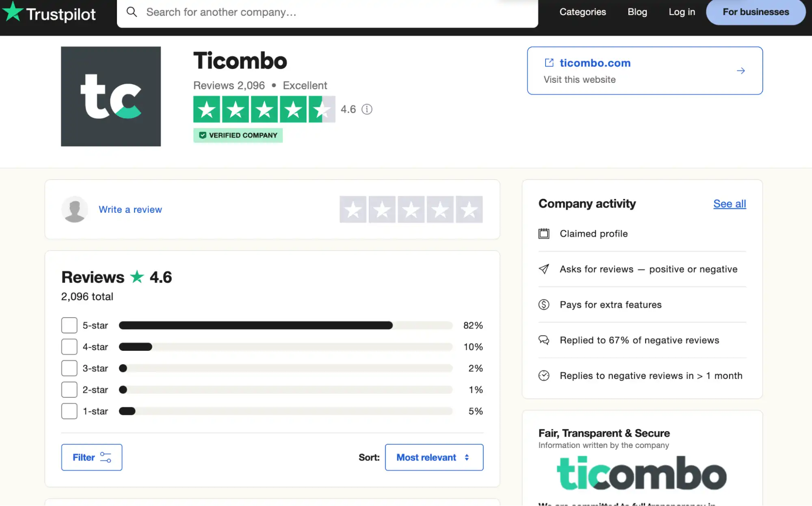812x506 pixels.
Task: Click the company search input field
Action: (x=284, y=12)
